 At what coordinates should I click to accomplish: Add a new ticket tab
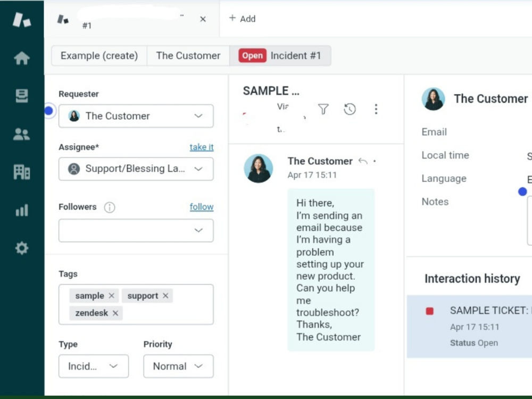242,19
